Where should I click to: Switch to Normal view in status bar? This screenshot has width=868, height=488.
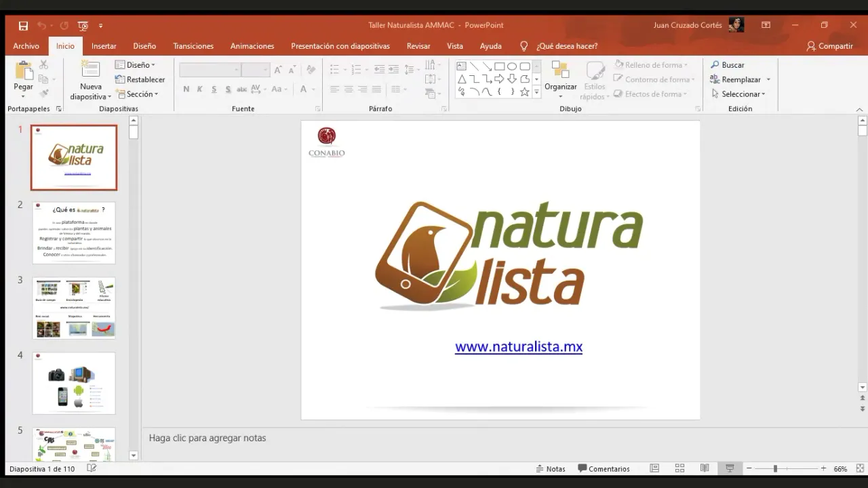[x=654, y=468]
